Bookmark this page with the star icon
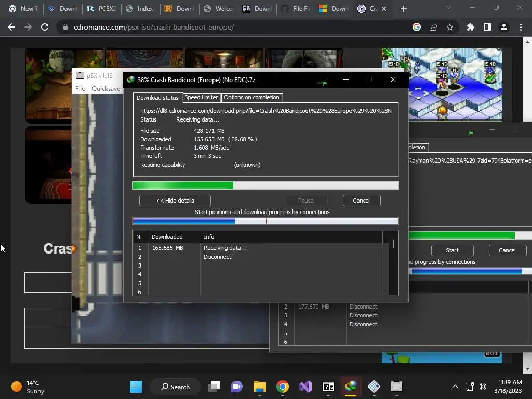The height and width of the screenshot is (399, 532). (x=450, y=27)
